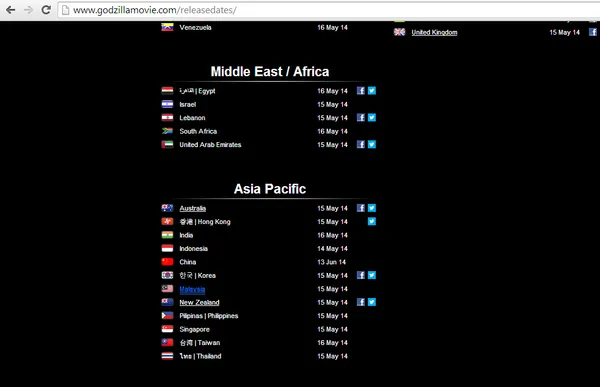Screen dimensions: 600x387
Task: Click the address bar URL field
Action: click(329, 10)
